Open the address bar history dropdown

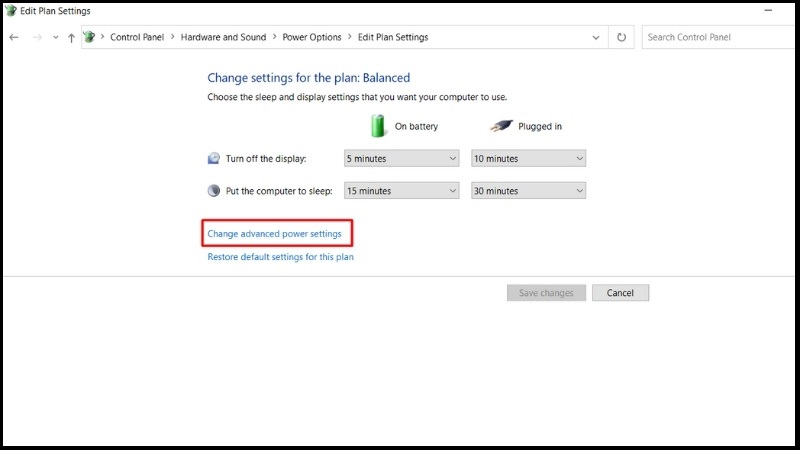(595, 37)
